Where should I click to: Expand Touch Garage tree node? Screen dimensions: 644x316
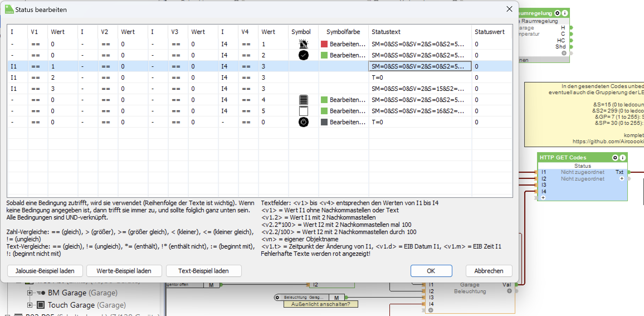point(30,305)
